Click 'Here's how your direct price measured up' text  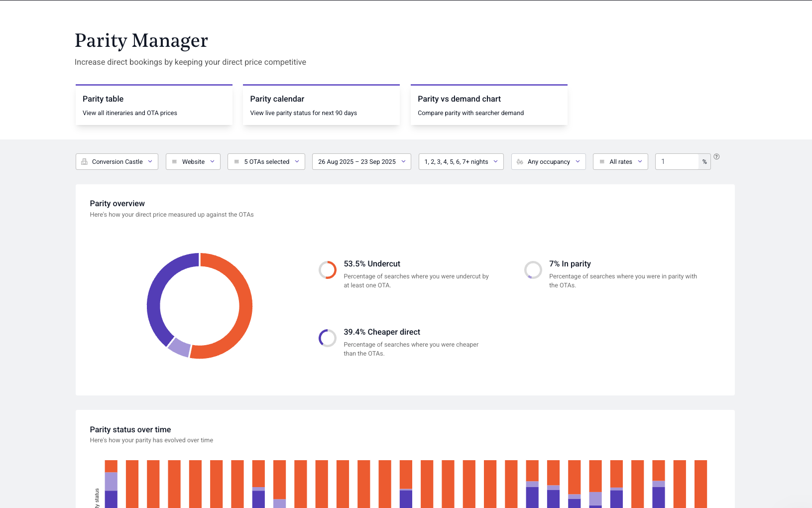[x=172, y=215]
